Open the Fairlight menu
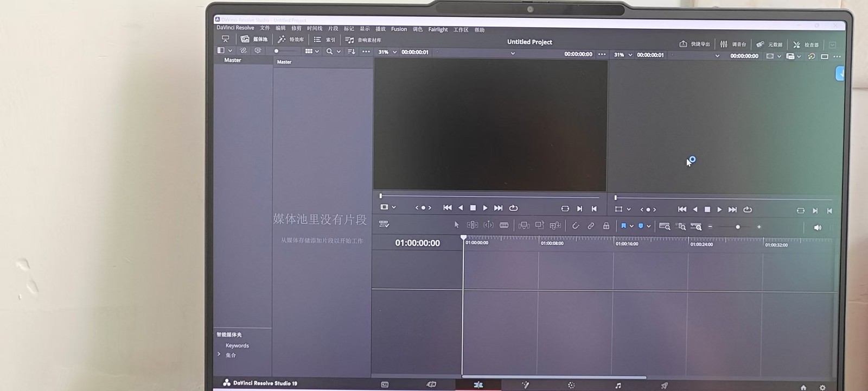Image resolution: width=868 pixels, height=391 pixels. tap(438, 29)
